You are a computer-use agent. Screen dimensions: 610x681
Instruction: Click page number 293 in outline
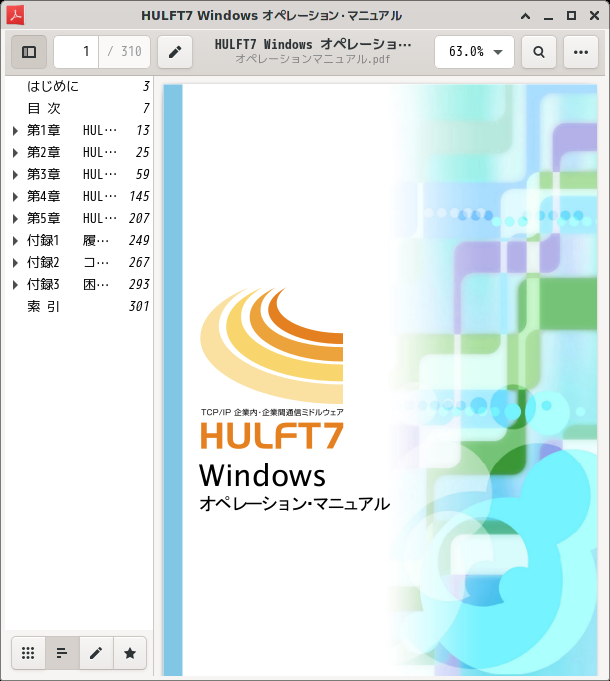pyautogui.click(x=139, y=284)
